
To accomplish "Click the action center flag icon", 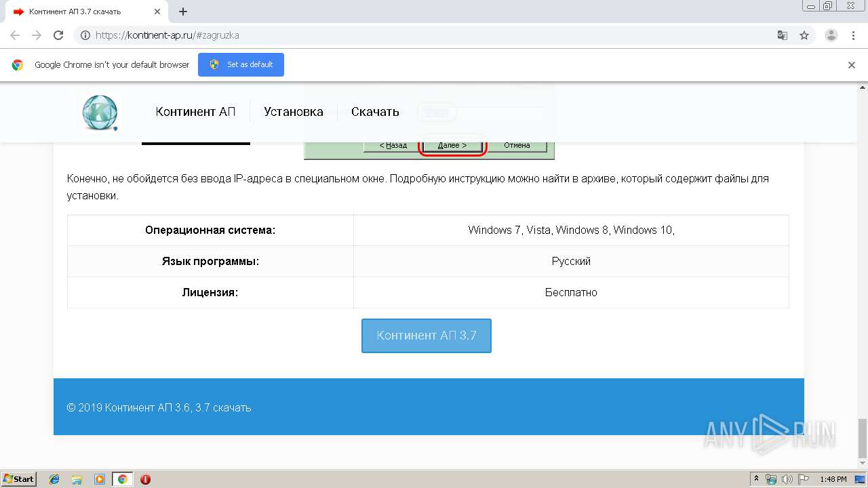I will pyautogui.click(x=804, y=479).
